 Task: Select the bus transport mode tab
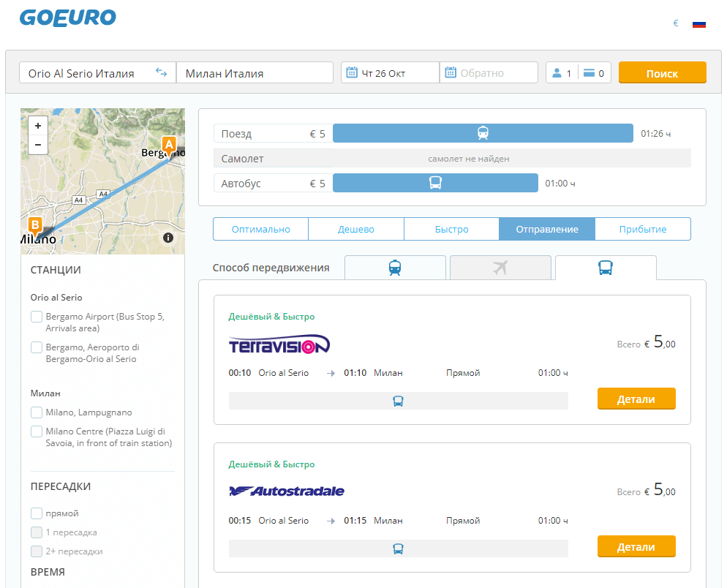(606, 268)
